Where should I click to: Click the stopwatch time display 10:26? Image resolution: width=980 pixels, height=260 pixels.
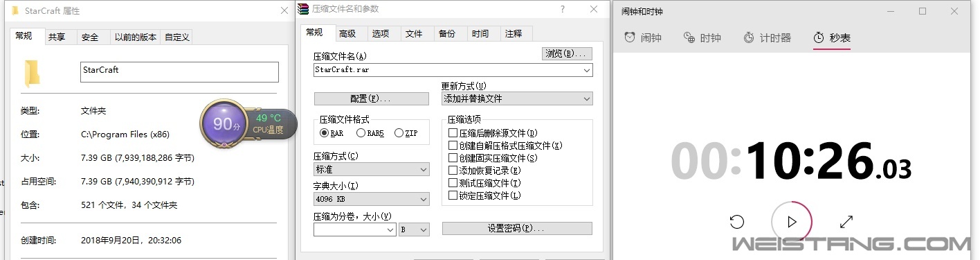click(x=791, y=162)
